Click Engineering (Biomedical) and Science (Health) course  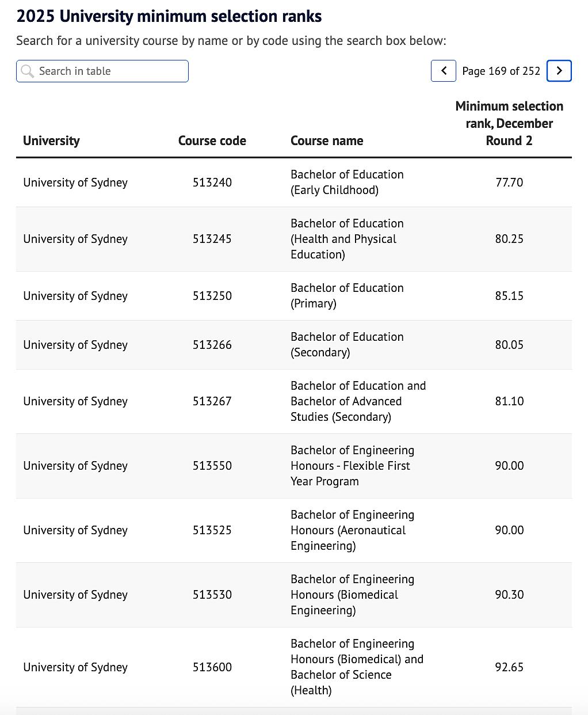pyautogui.click(x=357, y=667)
